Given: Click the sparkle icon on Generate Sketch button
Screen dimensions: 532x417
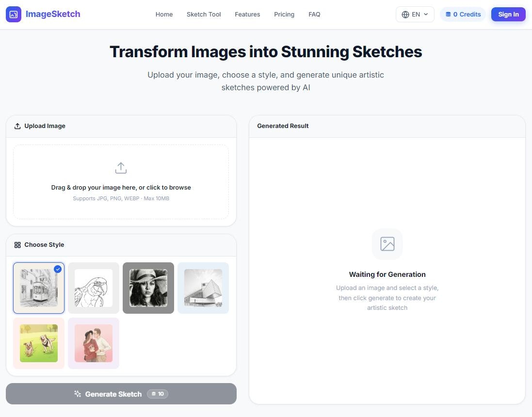Looking at the screenshot, I should click(77, 394).
